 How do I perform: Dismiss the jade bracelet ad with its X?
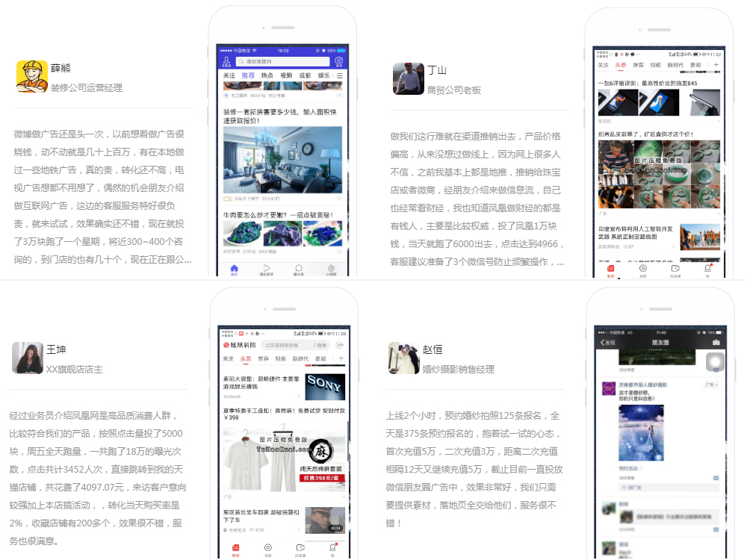[717, 214]
